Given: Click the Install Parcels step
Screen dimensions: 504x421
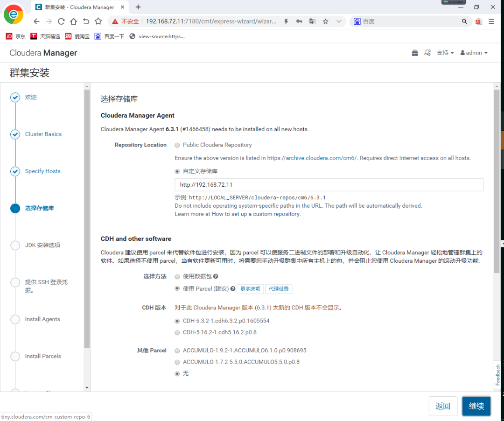Looking at the screenshot, I should [x=43, y=356].
